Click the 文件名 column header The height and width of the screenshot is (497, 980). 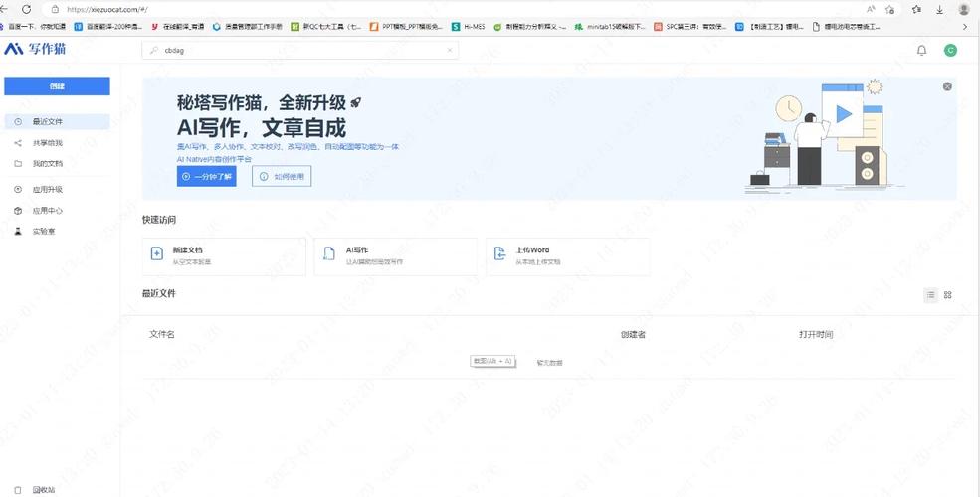[x=162, y=335]
